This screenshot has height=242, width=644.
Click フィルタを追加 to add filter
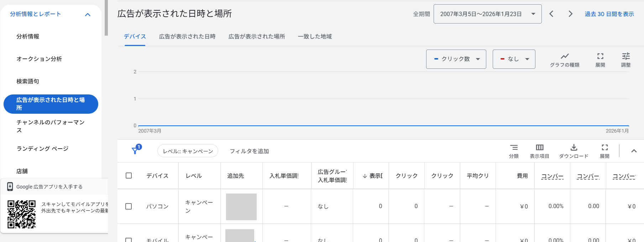pos(249,151)
